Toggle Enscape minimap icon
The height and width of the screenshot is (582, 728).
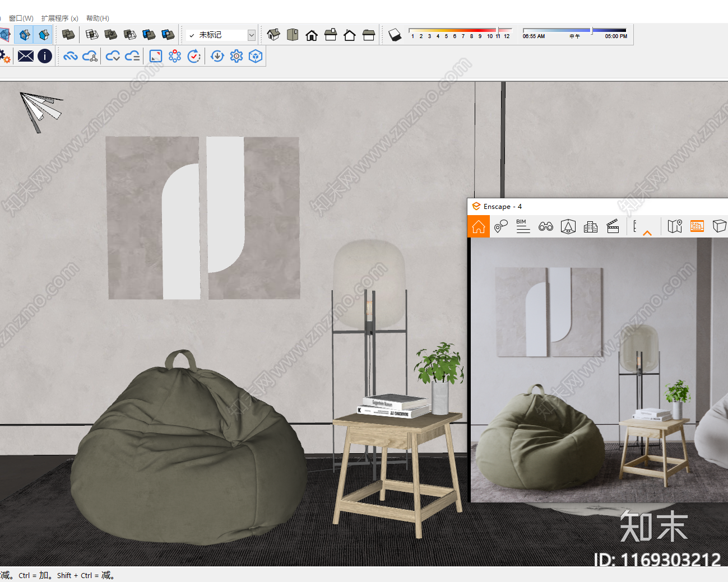point(675,226)
